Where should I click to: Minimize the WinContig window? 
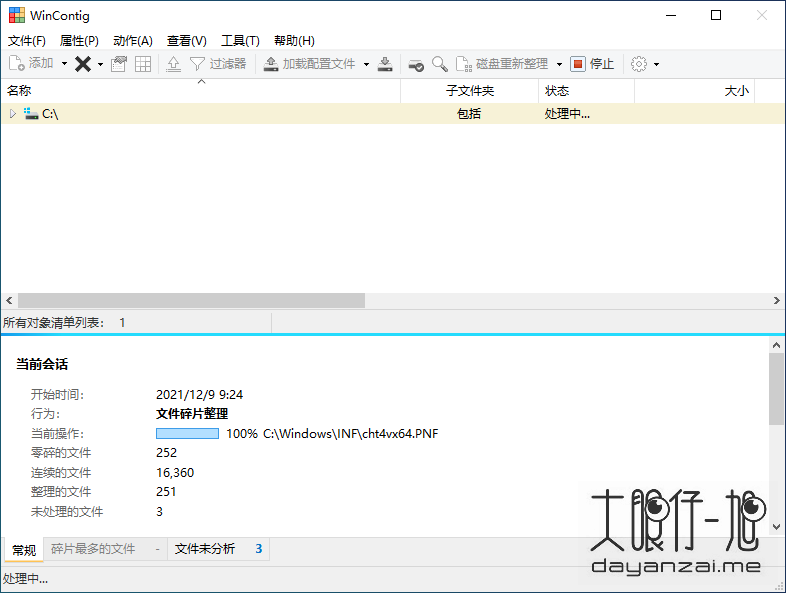tap(671, 16)
